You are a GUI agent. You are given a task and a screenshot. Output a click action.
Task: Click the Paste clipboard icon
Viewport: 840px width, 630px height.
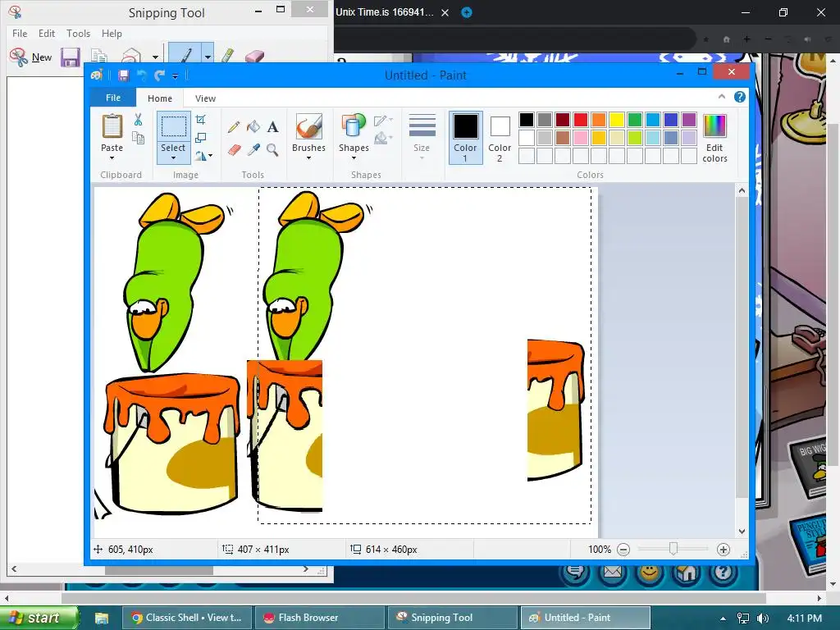(112, 126)
